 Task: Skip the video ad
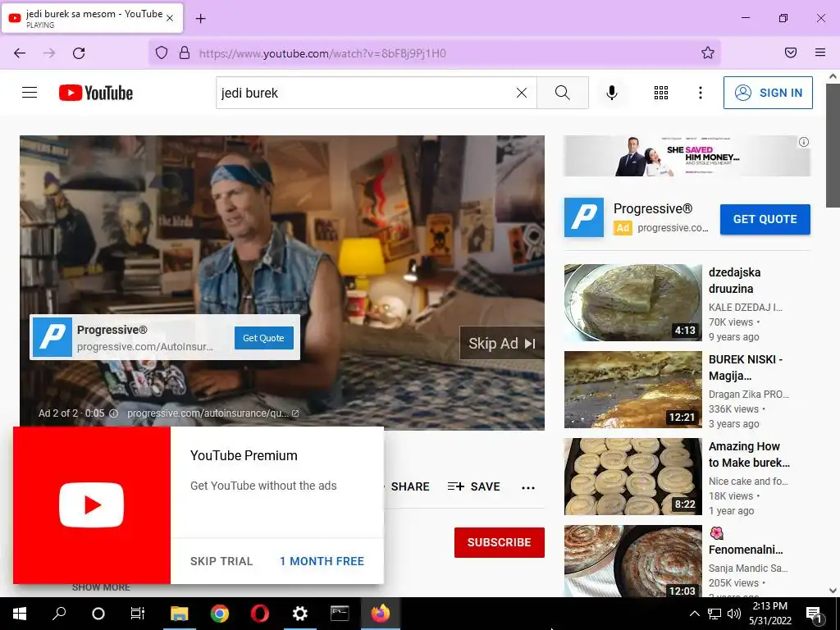pos(502,344)
